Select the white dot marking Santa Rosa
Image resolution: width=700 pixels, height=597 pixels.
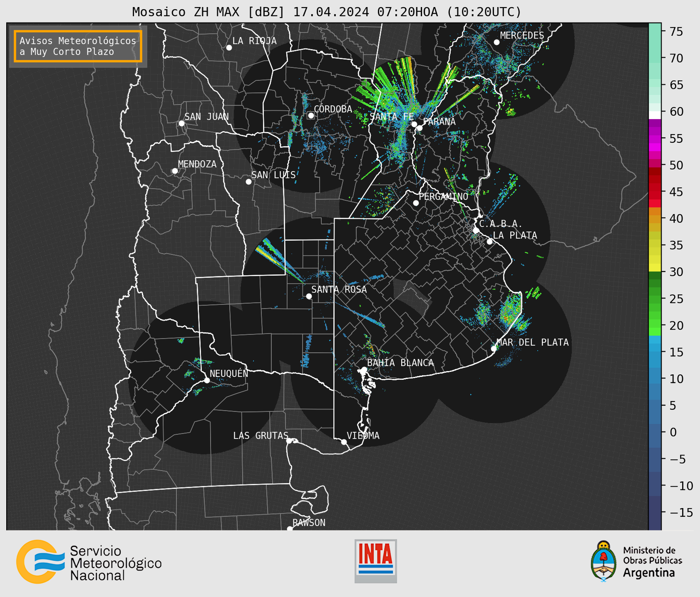click(x=309, y=296)
